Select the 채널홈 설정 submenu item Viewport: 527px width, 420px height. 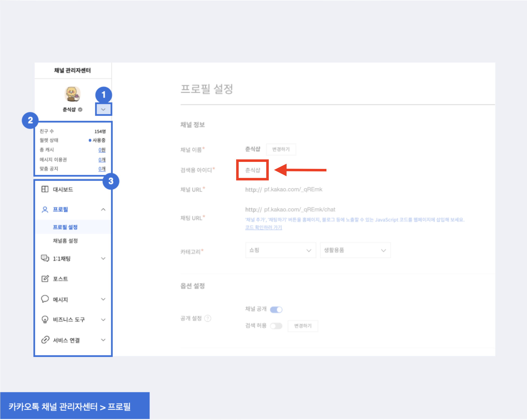[x=65, y=241]
